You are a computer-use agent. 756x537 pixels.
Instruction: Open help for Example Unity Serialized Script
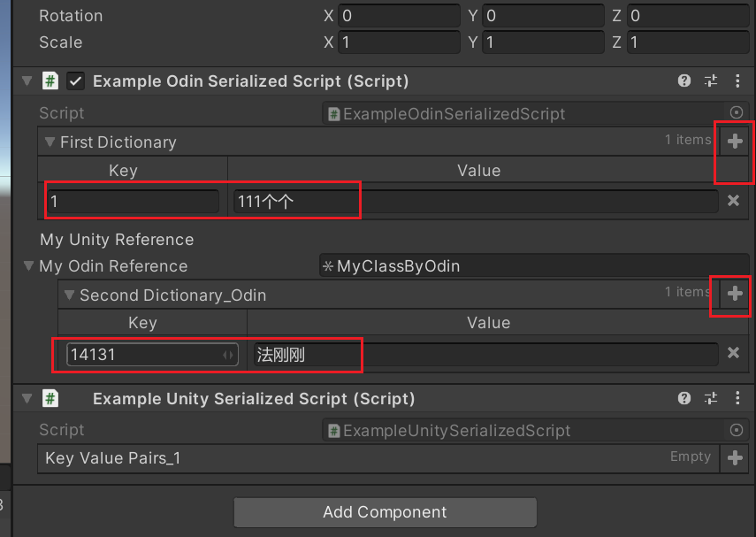(684, 398)
